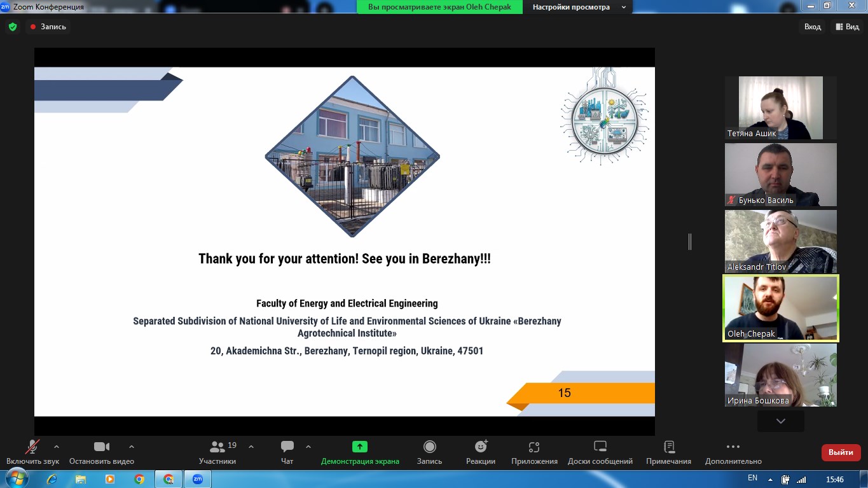Open the Вид view layout menu

coord(848,27)
